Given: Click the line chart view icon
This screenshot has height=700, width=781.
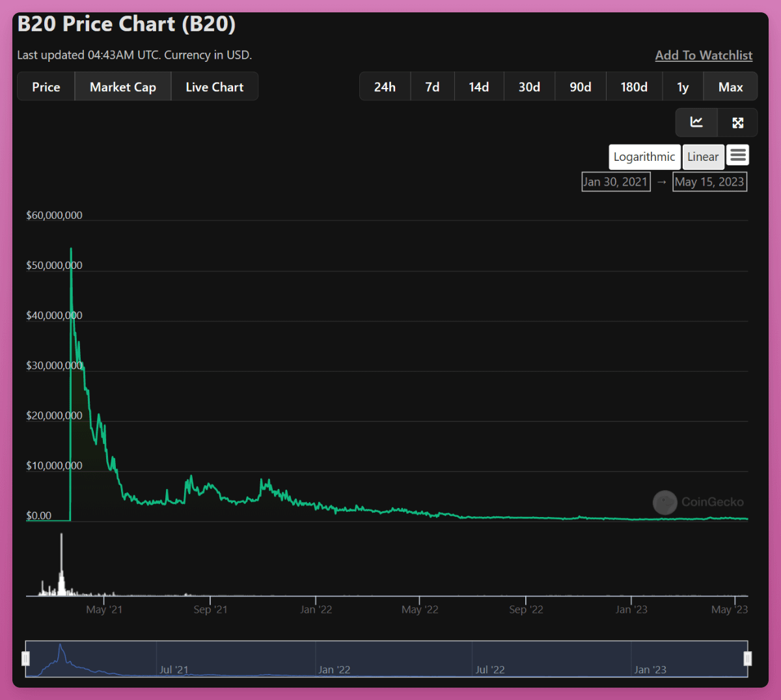Looking at the screenshot, I should pyautogui.click(x=696, y=122).
